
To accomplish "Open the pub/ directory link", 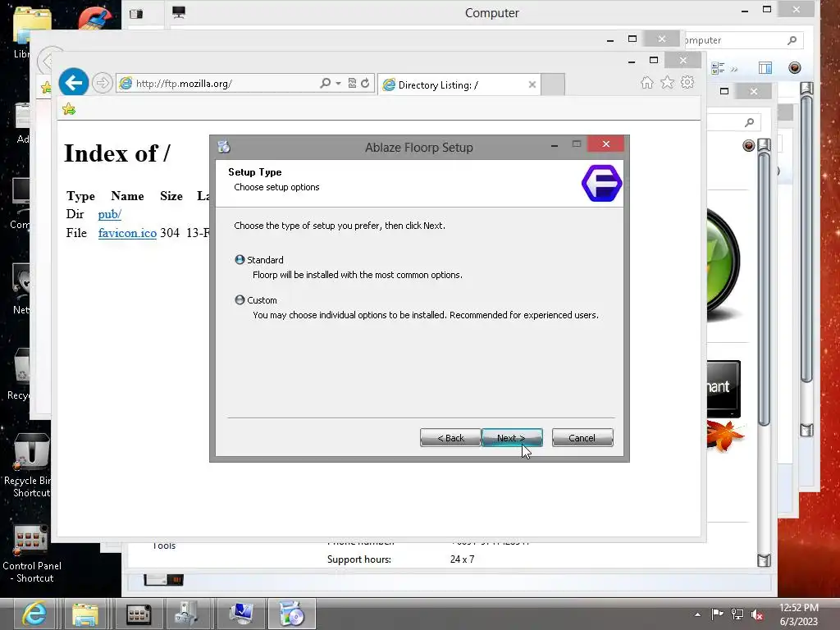I will pos(109,214).
